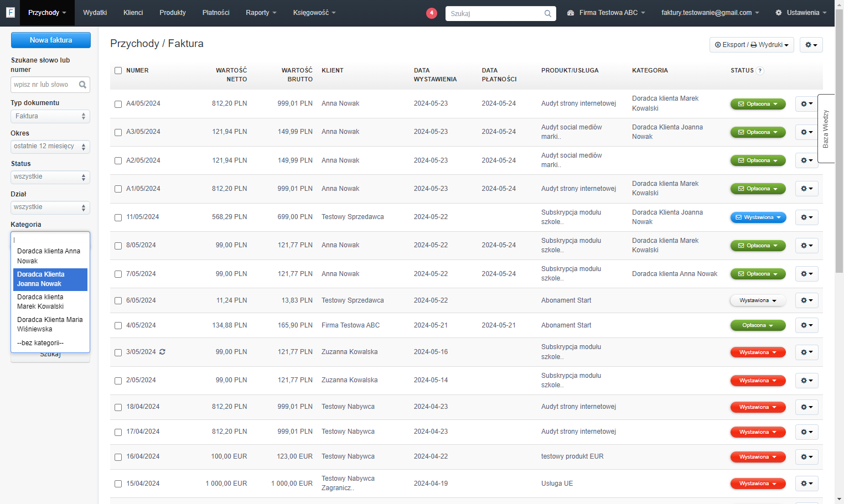
Task: Select the checkbox for invoice 8/05/2024
Action: (118, 246)
